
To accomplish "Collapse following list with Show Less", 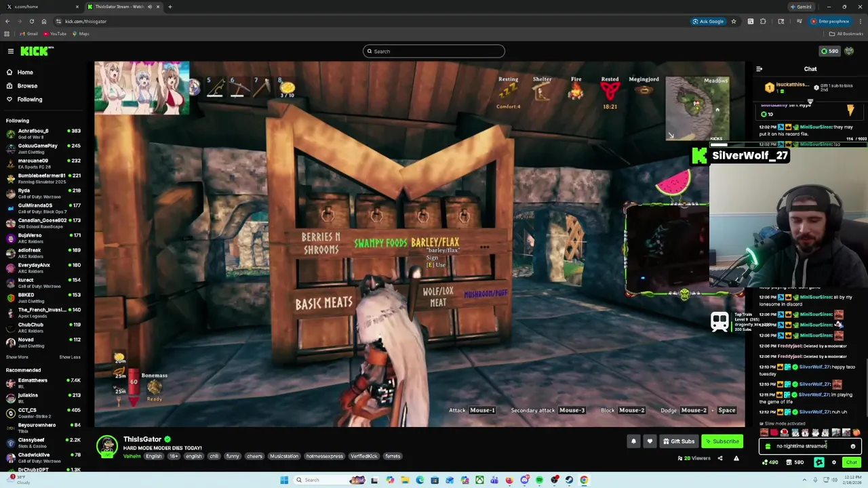I will pyautogui.click(x=70, y=357).
